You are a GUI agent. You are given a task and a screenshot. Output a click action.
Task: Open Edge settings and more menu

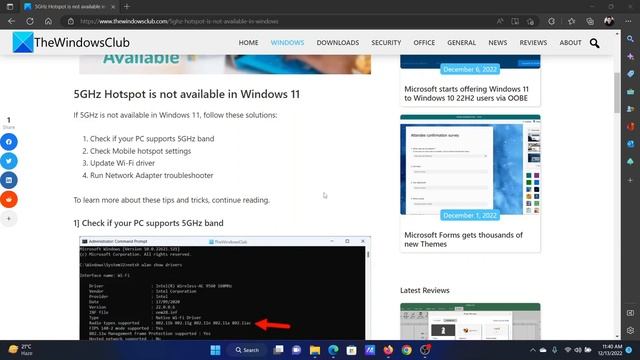tap(628, 21)
